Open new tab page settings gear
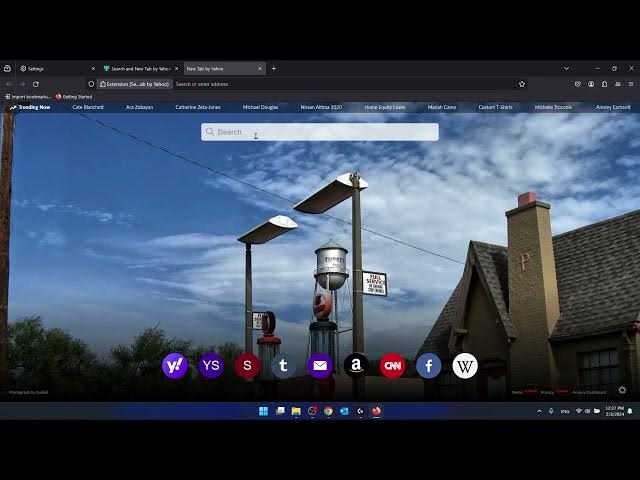 click(622, 390)
